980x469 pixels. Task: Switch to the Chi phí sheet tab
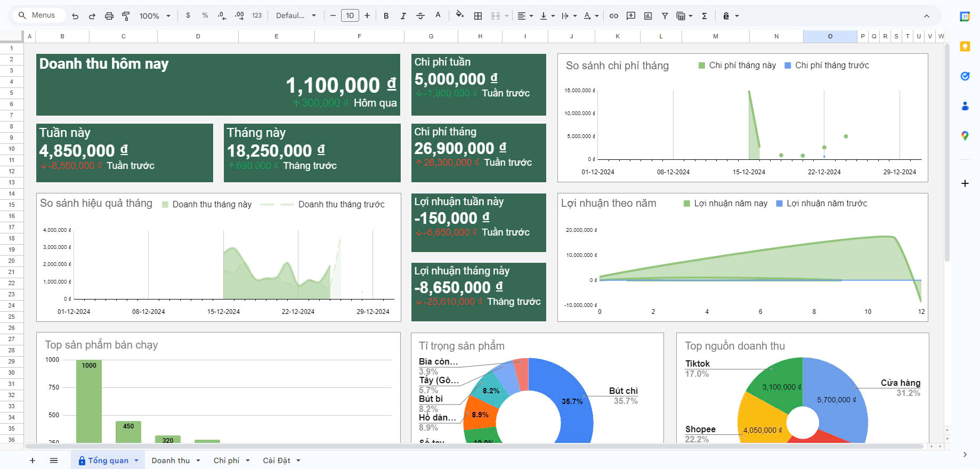point(226,460)
